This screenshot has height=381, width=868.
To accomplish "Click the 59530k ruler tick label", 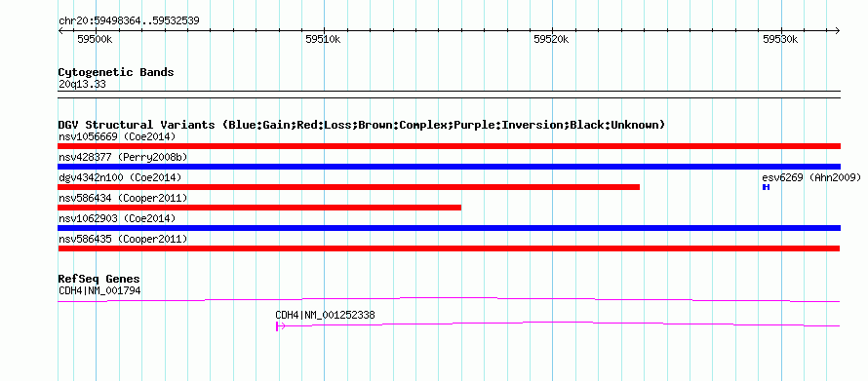I will [780, 39].
